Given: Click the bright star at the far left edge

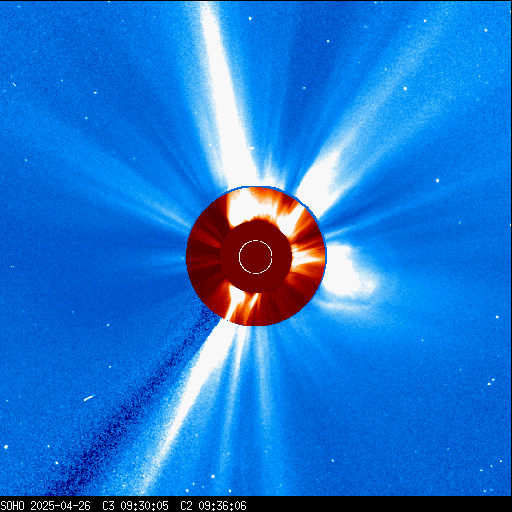Looking at the screenshot, I should [6, 447].
